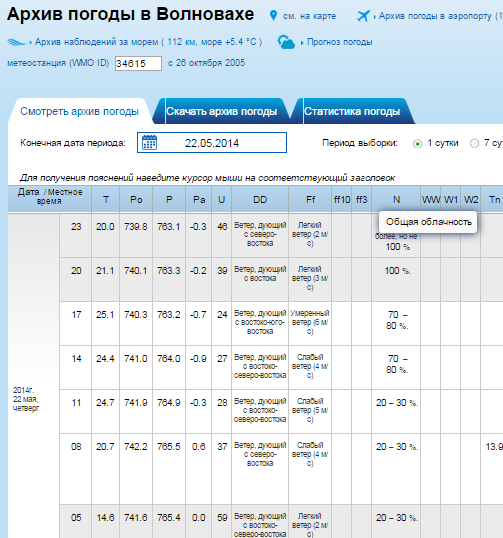Click the date cell 22 мая, четверг
This screenshot has width=503, height=538.
(26, 399)
